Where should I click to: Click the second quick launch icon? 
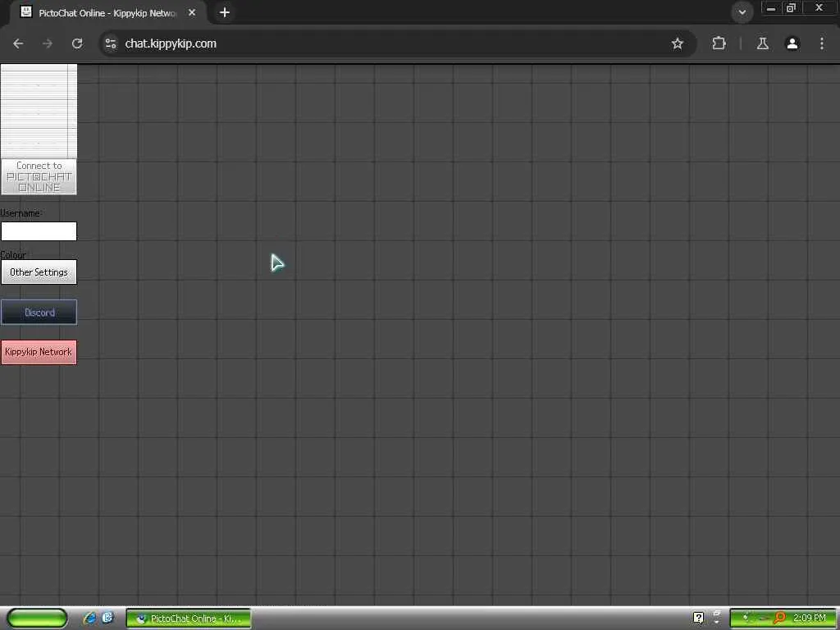coord(107,618)
